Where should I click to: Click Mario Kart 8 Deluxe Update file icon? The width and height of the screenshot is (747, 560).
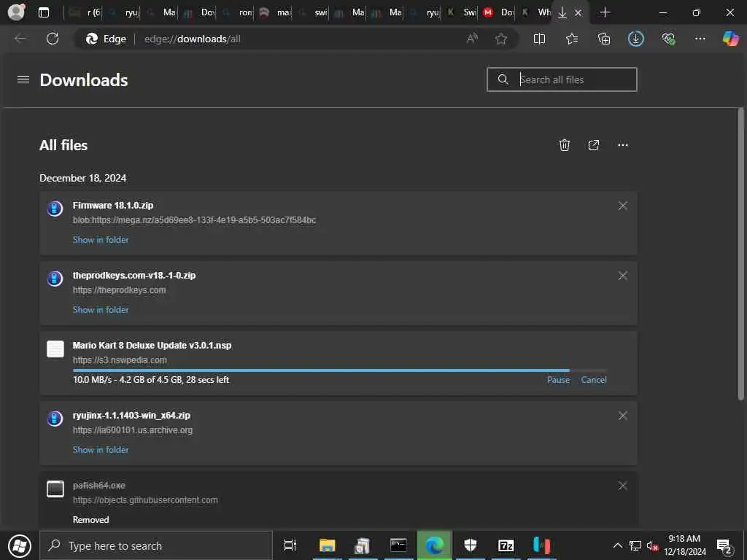55,349
